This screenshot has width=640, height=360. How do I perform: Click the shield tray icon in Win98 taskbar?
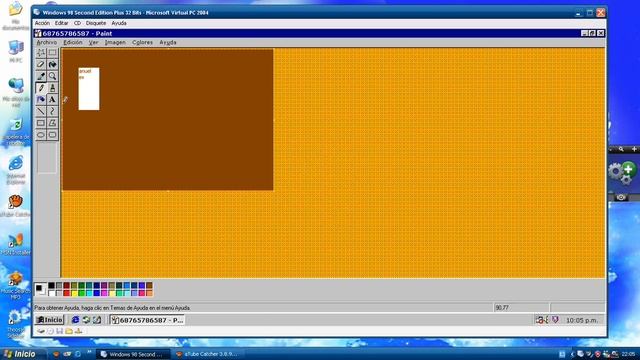pyautogui.click(x=555, y=320)
